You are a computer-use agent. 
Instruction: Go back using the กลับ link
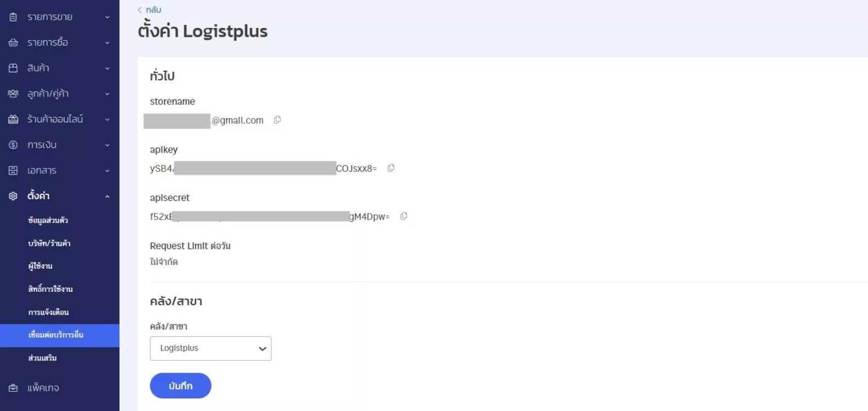coord(149,10)
